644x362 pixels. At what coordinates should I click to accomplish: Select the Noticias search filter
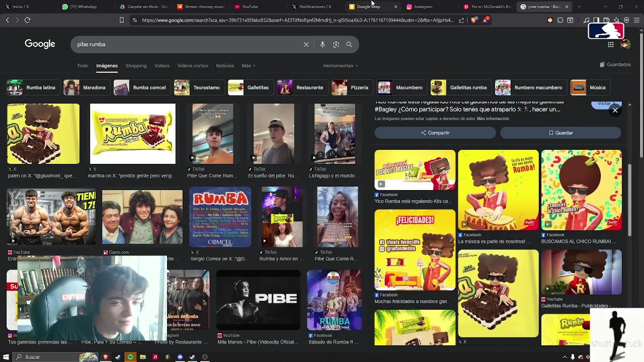pyautogui.click(x=225, y=65)
